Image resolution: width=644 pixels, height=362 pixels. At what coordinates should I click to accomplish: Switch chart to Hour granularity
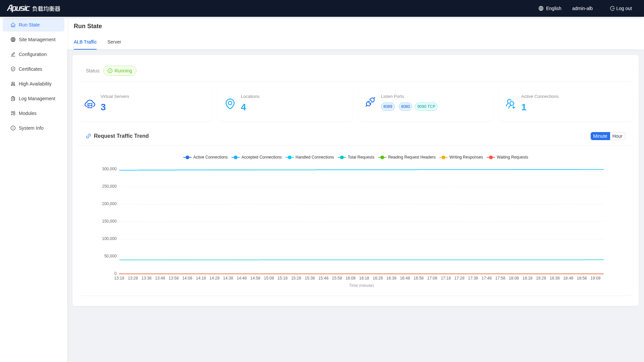(617, 136)
